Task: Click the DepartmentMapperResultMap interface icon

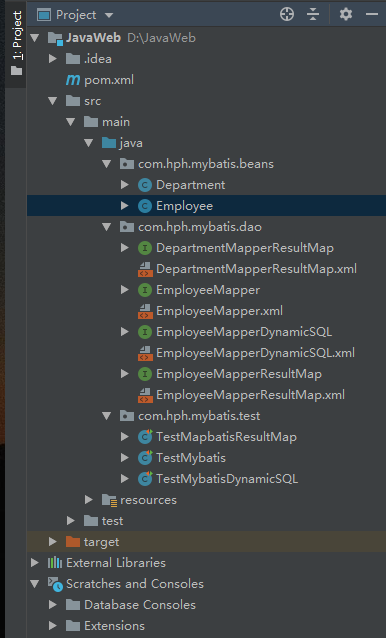Action: click(x=145, y=248)
